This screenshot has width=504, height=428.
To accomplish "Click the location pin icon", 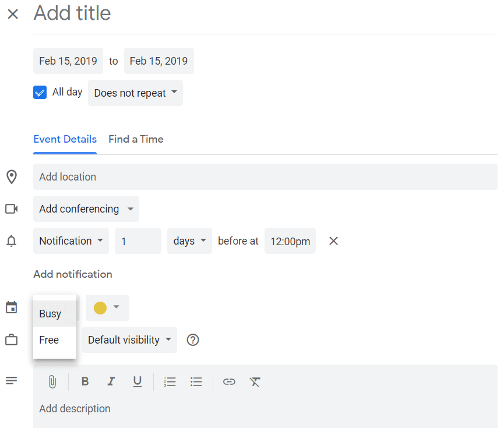I will (x=12, y=176).
